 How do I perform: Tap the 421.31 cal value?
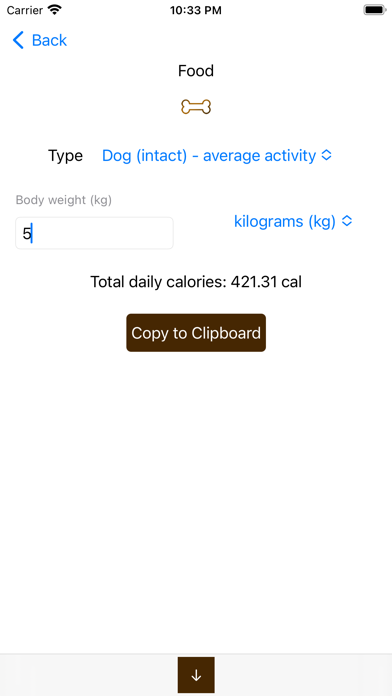coord(266,281)
